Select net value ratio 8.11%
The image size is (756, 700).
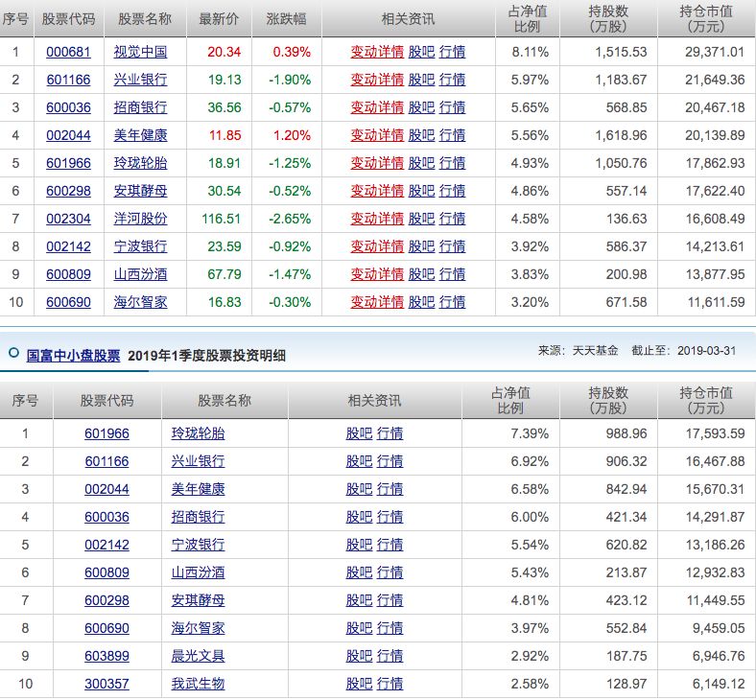(530, 52)
